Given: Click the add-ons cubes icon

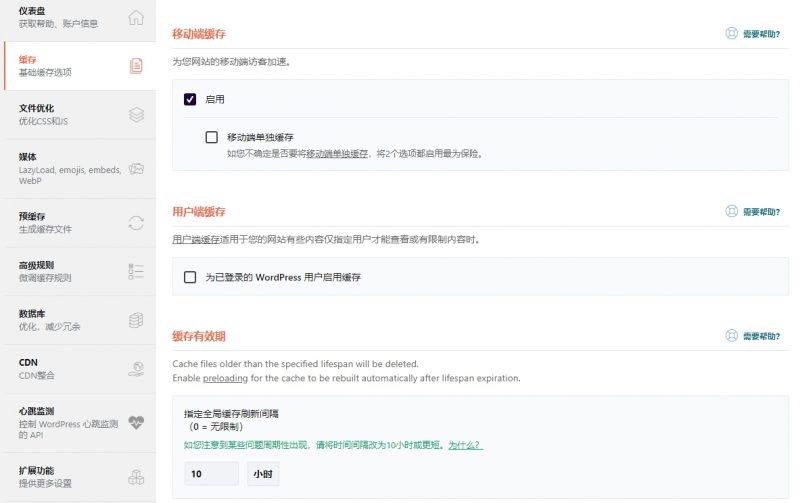Looking at the screenshot, I should tap(136, 477).
